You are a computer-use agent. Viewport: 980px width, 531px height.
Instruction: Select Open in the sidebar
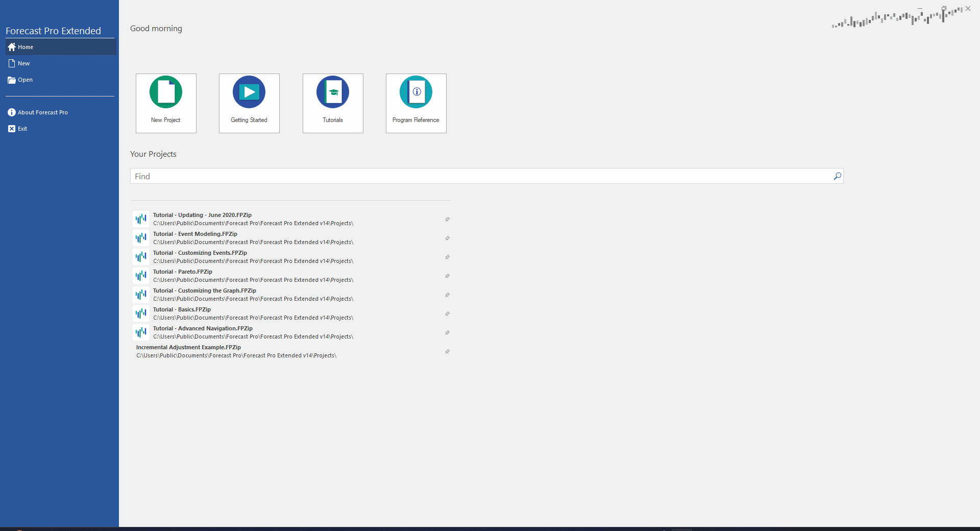pos(61,80)
